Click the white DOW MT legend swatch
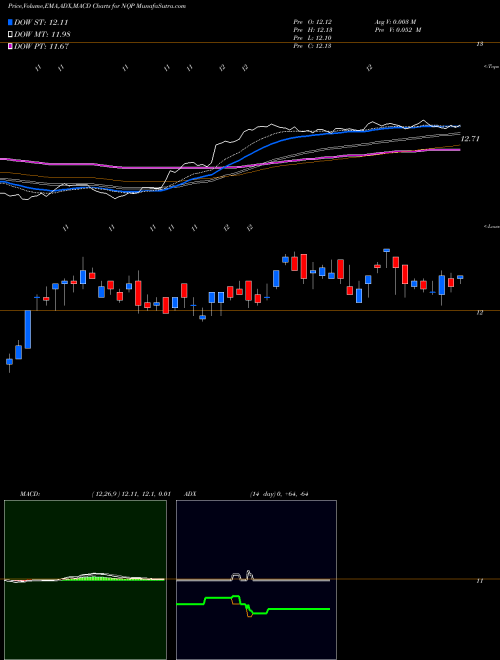This screenshot has width=500, height=660. [x=10, y=34]
